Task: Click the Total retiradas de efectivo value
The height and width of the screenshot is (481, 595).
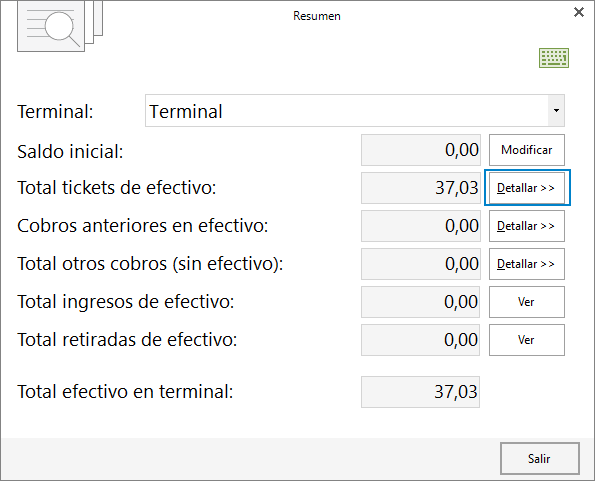Action: point(420,340)
